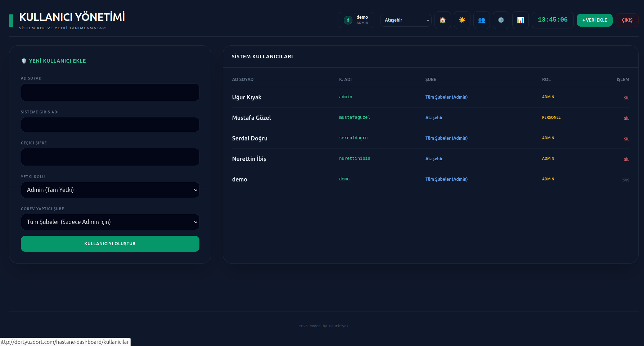
Task: Open the home page icon
Action: pos(443,20)
